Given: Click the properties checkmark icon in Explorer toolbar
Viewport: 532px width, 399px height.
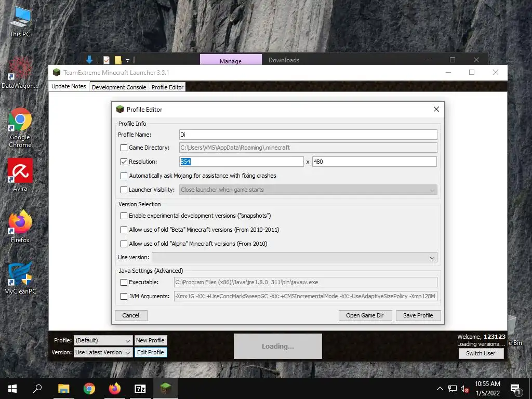Looking at the screenshot, I should pos(106,60).
